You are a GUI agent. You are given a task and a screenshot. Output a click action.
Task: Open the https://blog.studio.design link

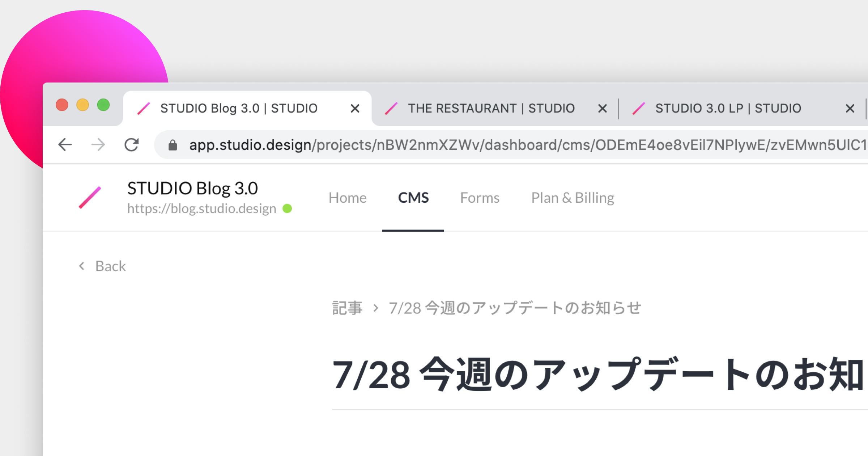tap(202, 209)
